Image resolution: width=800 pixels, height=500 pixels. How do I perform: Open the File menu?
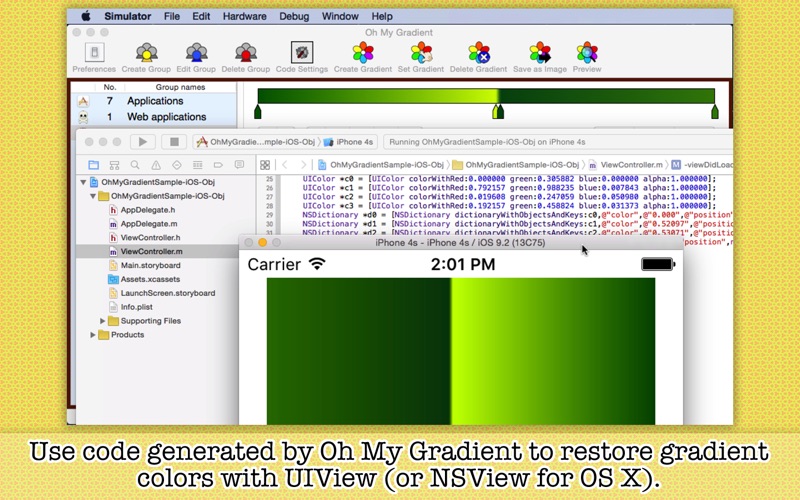tap(172, 16)
